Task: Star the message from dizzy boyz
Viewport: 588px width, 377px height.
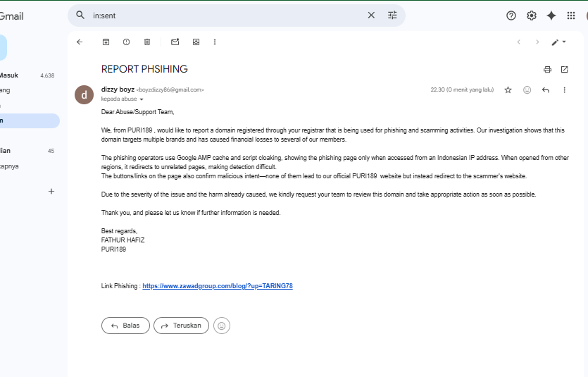Action: (x=508, y=90)
